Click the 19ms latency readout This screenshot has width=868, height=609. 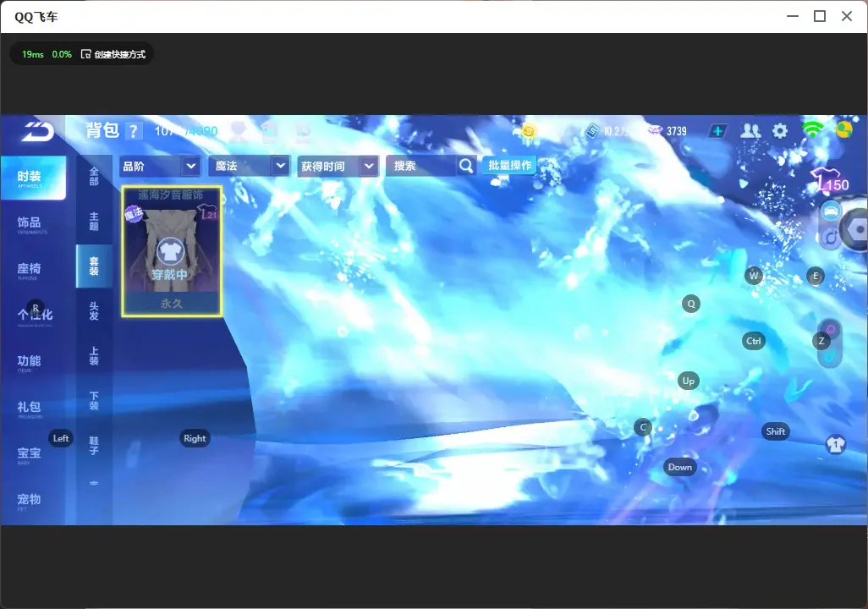(33, 54)
